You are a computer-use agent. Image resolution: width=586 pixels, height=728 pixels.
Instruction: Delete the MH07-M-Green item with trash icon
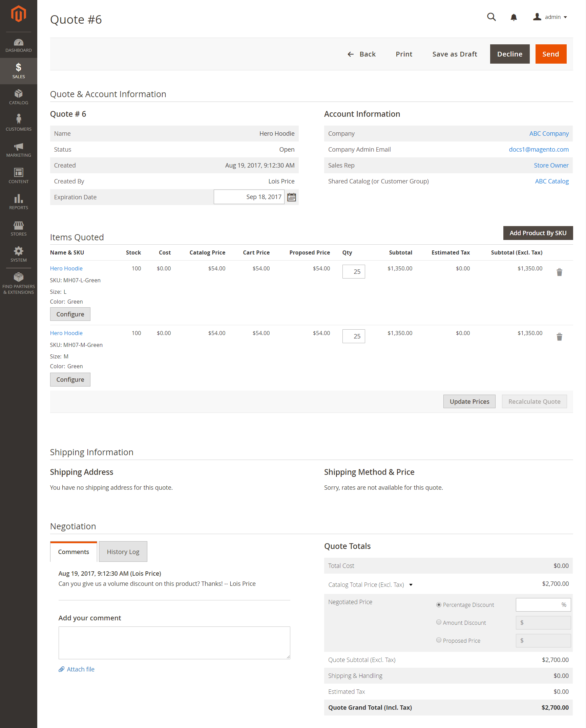pos(560,337)
